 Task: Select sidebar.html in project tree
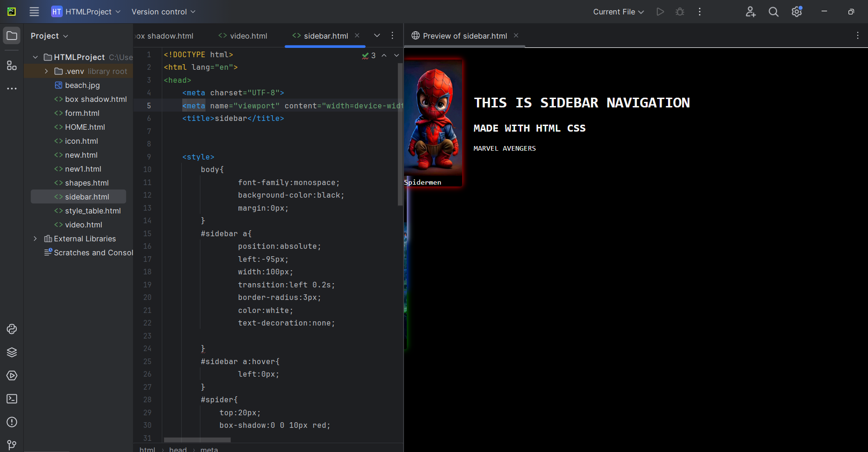pyautogui.click(x=78, y=197)
